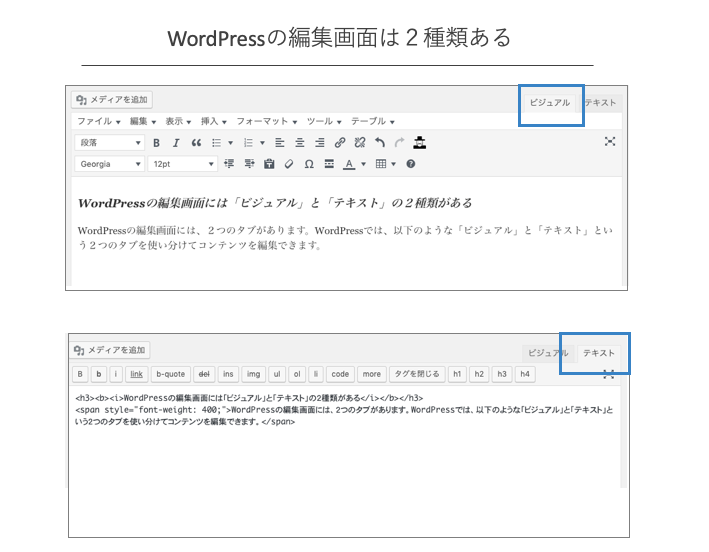Open the フォーマット menu

click(x=267, y=121)
